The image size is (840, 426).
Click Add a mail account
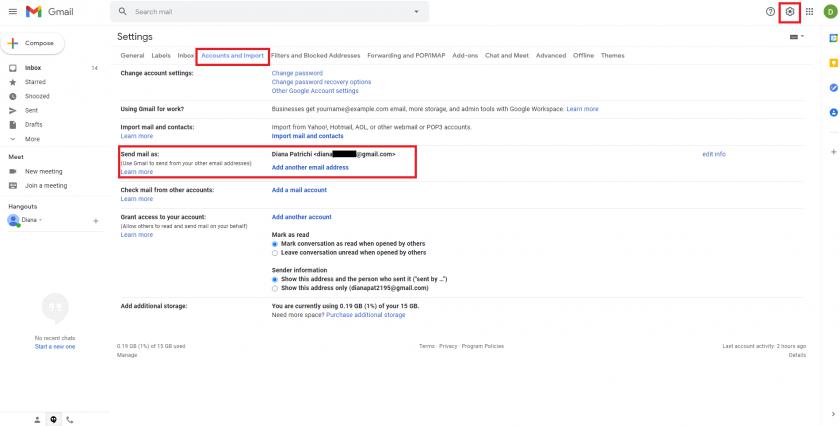tap(299, 190)
